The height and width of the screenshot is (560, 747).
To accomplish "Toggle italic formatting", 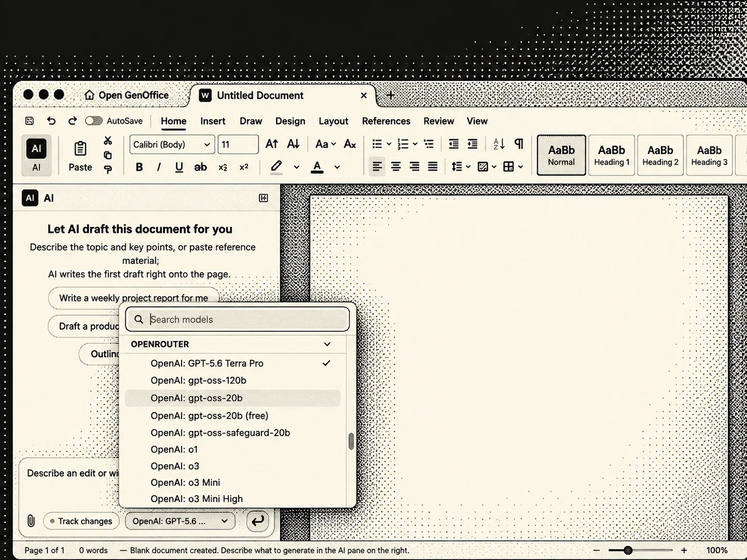I will click(159, 167).
